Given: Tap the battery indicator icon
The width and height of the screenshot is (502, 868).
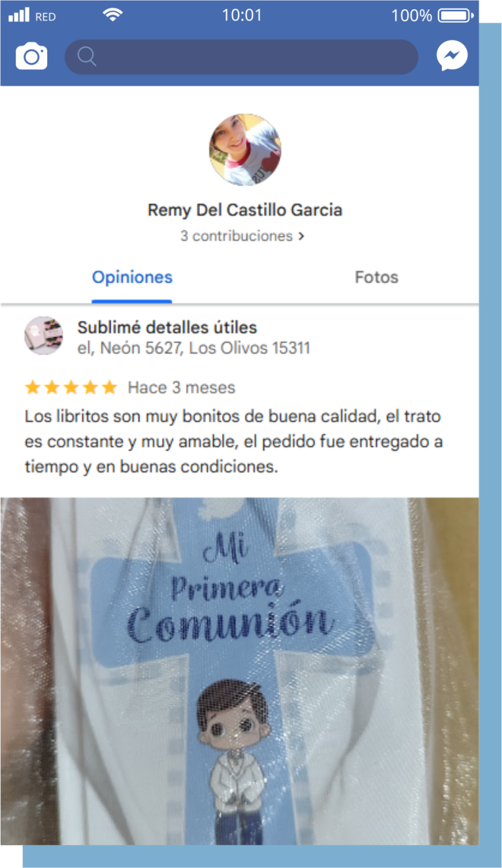Looking at the screenshot, I should pos(456,15).
